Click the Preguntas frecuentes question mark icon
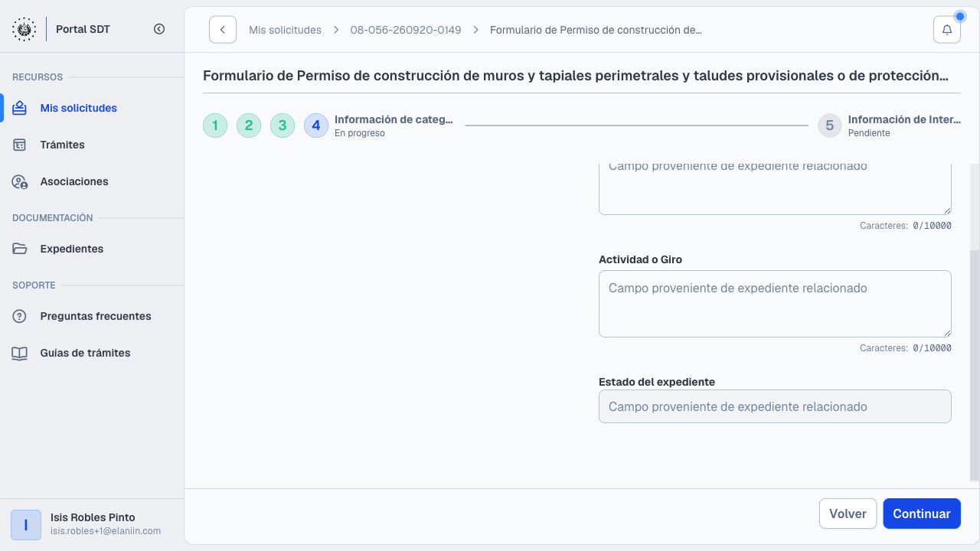This screenshot has width=980, height=551. pos(20,316)
